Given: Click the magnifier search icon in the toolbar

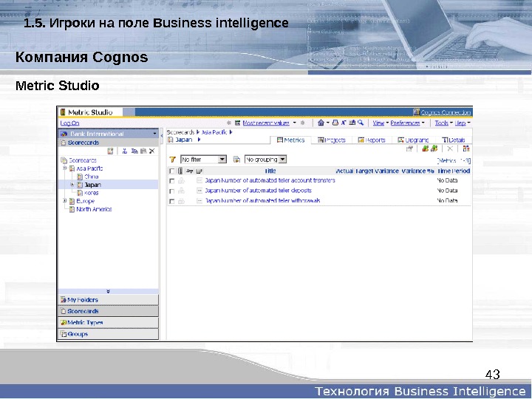Looking at the screenshot, I should 361,123.
